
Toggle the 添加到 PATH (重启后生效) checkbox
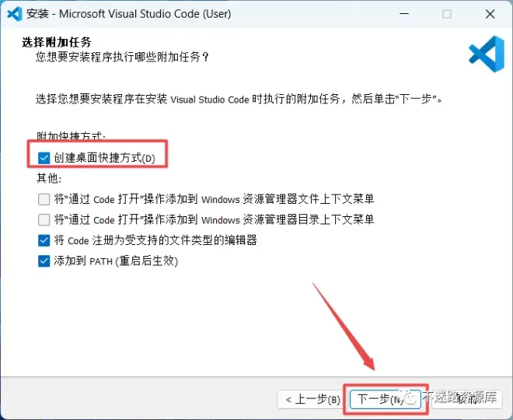click(44, 261)
